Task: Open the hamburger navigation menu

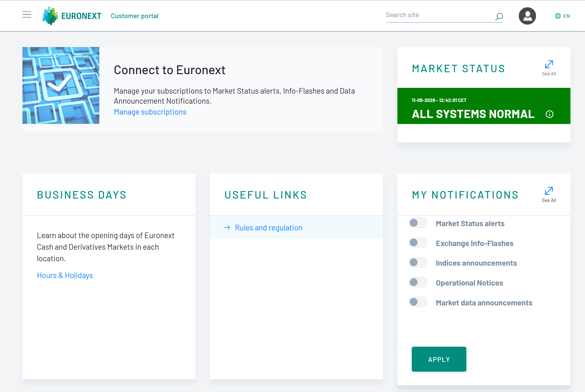Action: coord(27,15)
